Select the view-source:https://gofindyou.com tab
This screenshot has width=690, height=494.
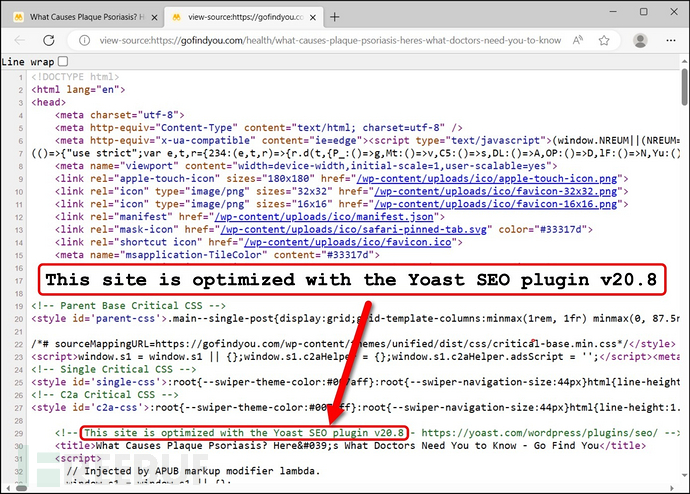click(x=243, y=17)
